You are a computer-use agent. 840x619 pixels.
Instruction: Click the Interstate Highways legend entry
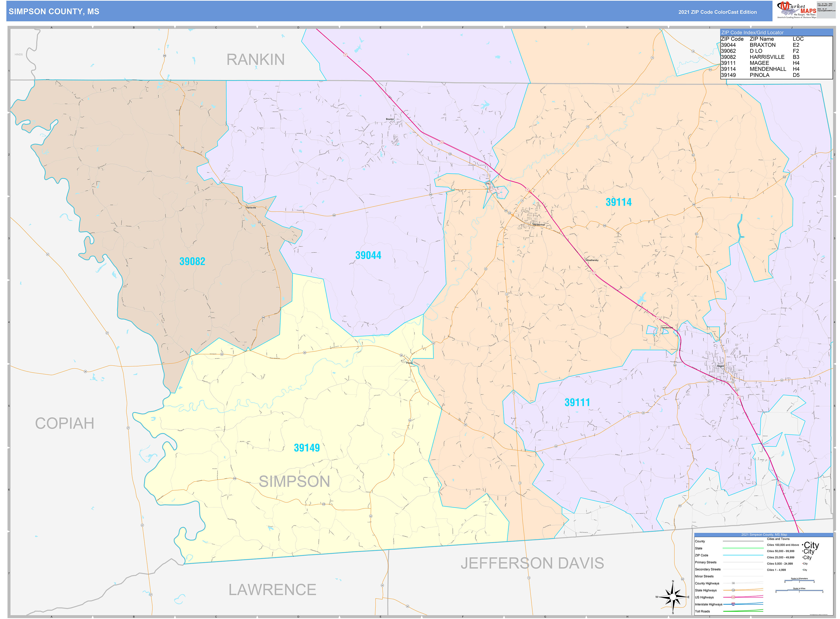pyautogui.click(x=729, y=604)
